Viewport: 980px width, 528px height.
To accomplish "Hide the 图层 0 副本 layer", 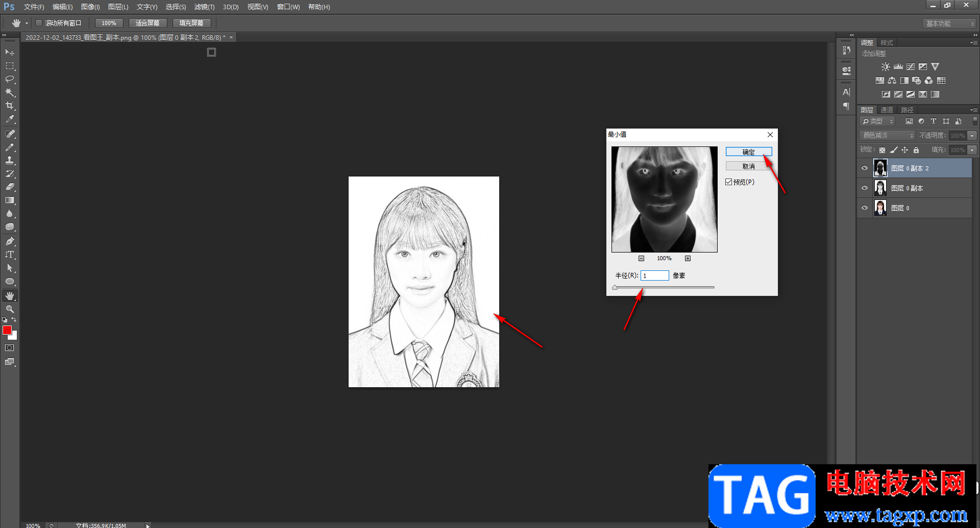I will click(x=865, y=188).
